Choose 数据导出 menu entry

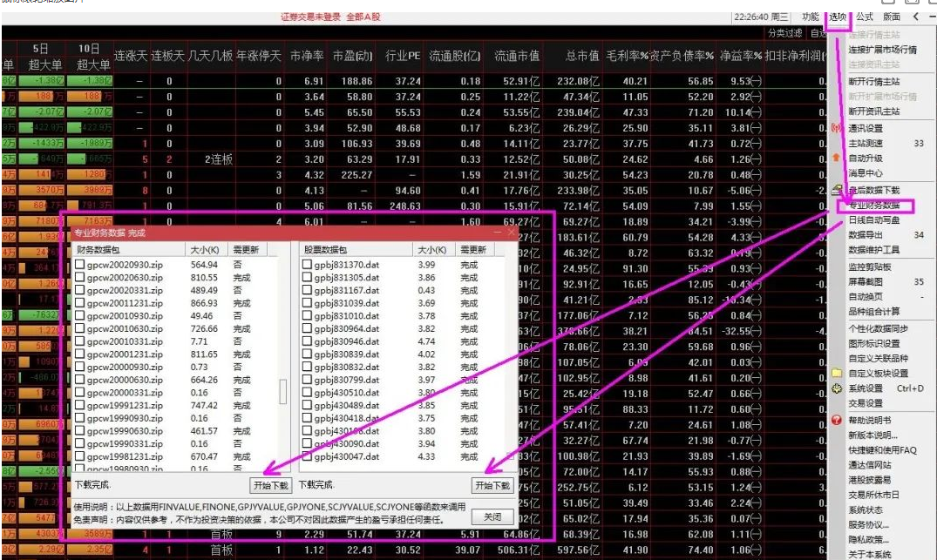click(x=866, y=234)
